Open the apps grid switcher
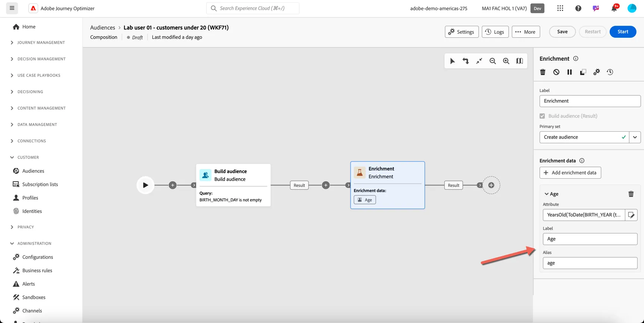This screenshot has height=323, width=644. click(560, 8)
